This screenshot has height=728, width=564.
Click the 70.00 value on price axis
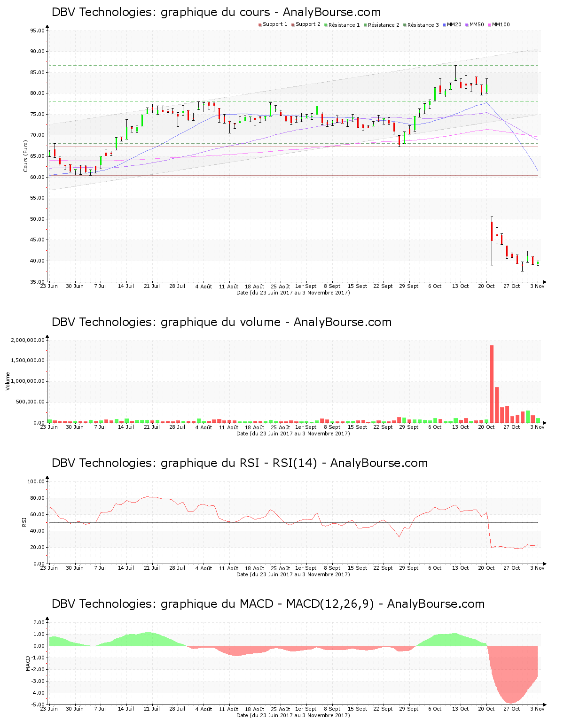pos(37,135)
